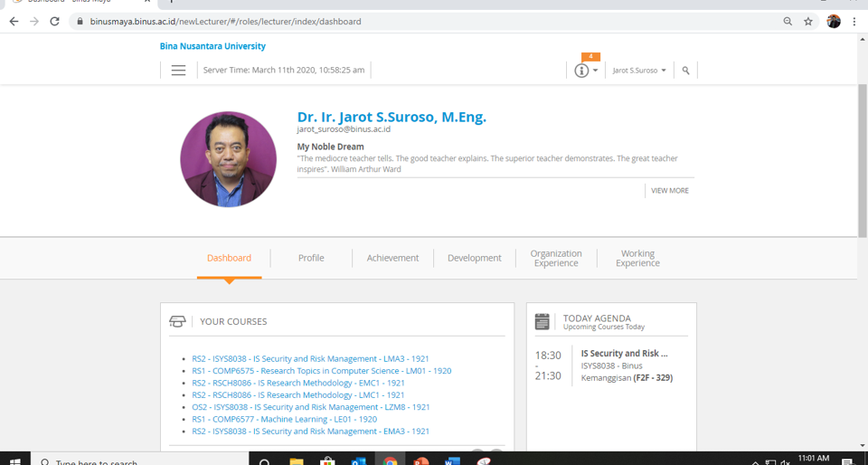This screenshot has width=868, height=465.
Task: Click the site search magnifier icon
Action: pyautogui.click(x=685, y=71)
